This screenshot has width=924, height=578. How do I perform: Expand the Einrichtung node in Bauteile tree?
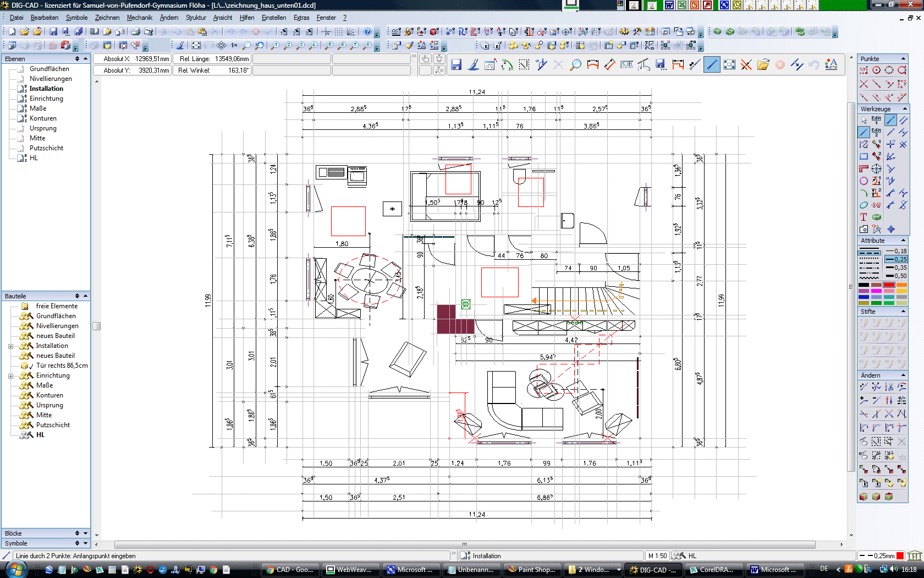point(10,376)
